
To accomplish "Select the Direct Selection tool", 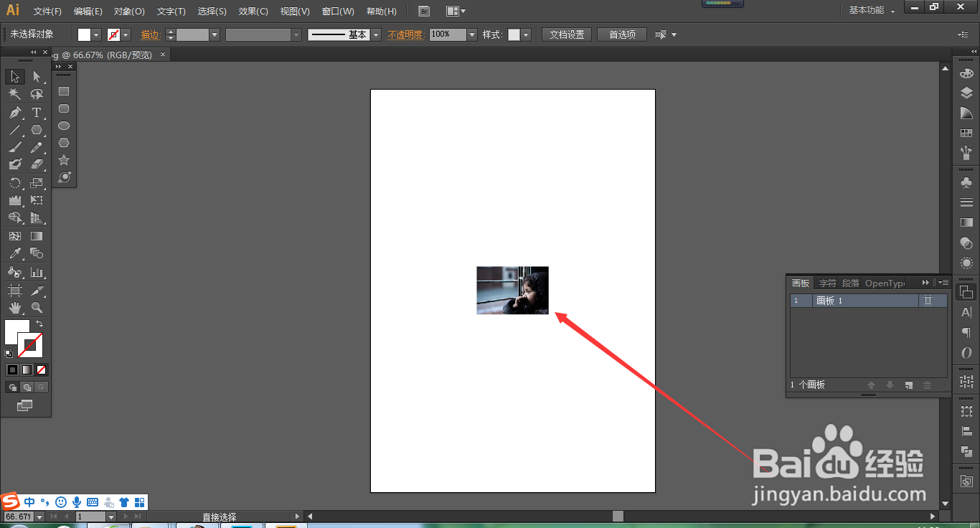I will [37, 77].
